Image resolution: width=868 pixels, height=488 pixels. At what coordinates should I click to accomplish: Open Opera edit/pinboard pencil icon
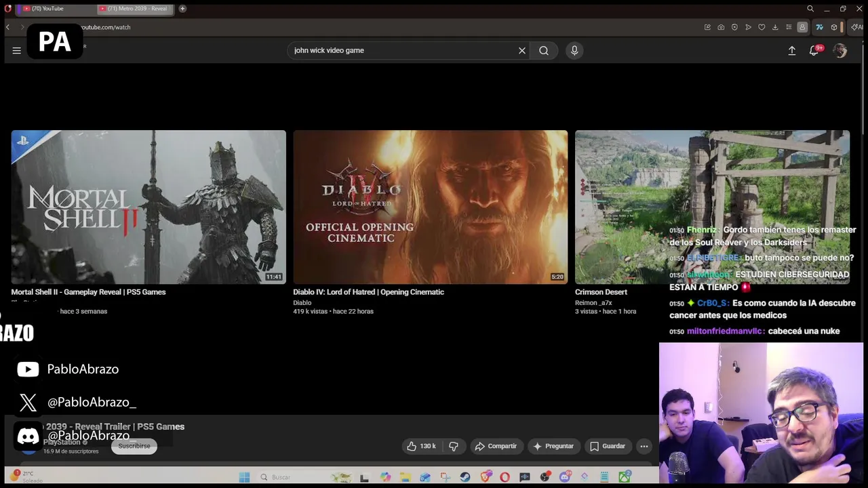click(x=707, y=27)
